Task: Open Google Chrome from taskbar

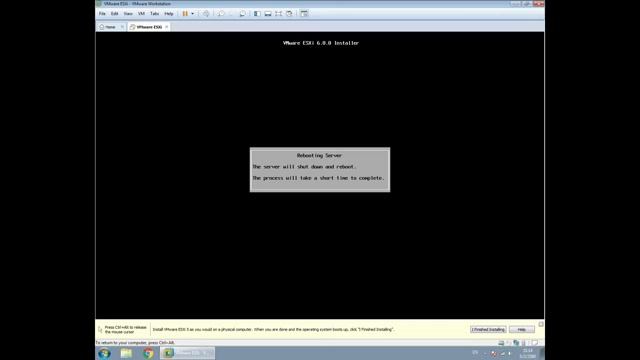Action: 148,353
